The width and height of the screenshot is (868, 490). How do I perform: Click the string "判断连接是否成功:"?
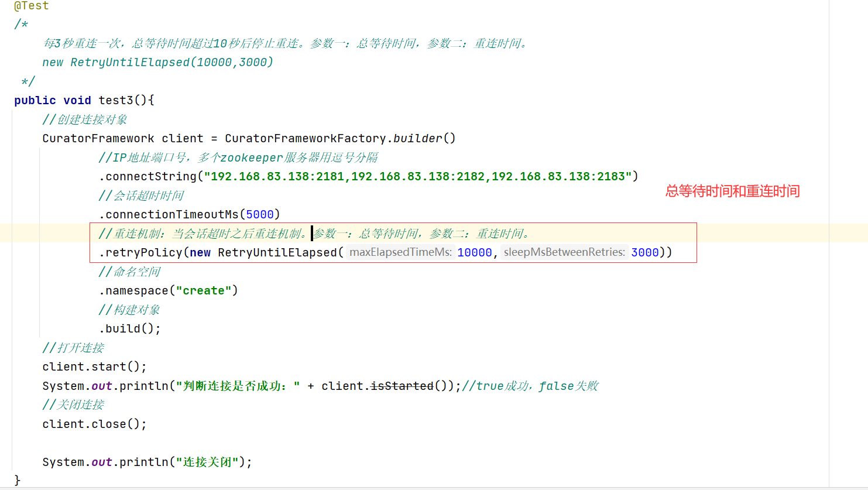238,386
